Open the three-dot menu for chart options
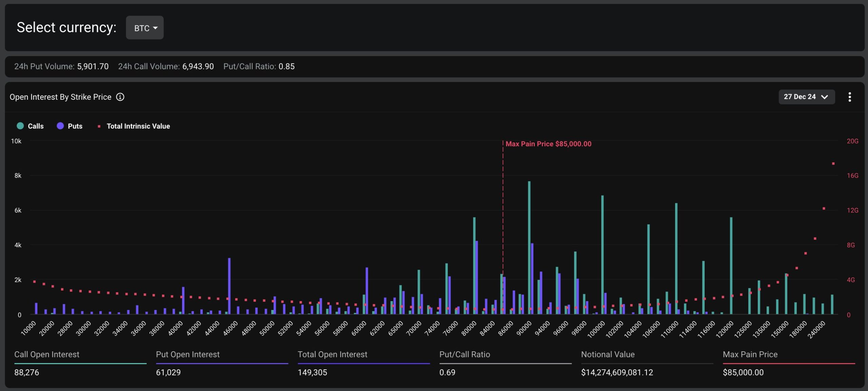 [850, 97]
